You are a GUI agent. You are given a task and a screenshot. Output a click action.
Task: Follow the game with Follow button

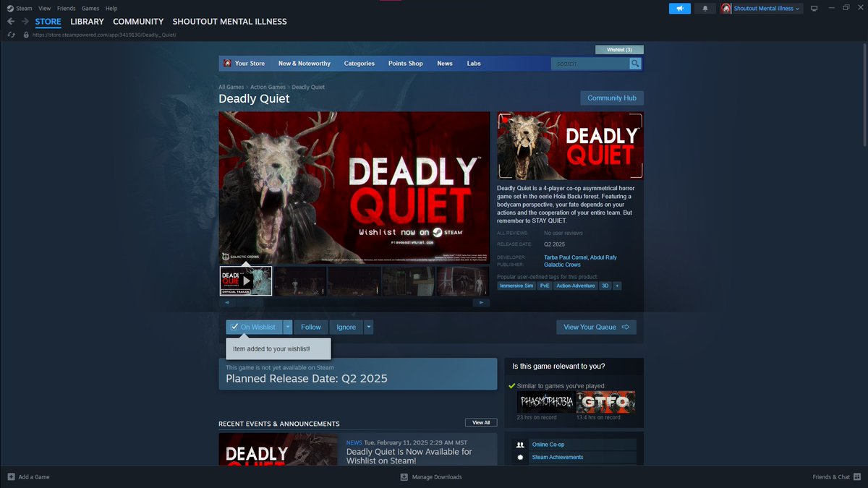311,328
